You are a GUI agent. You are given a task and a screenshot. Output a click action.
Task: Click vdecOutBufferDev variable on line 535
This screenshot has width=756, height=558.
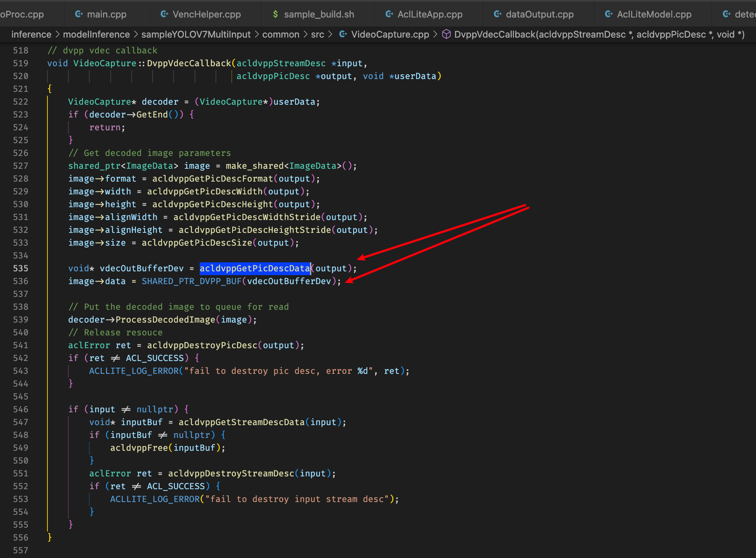[x=142, y=268]
